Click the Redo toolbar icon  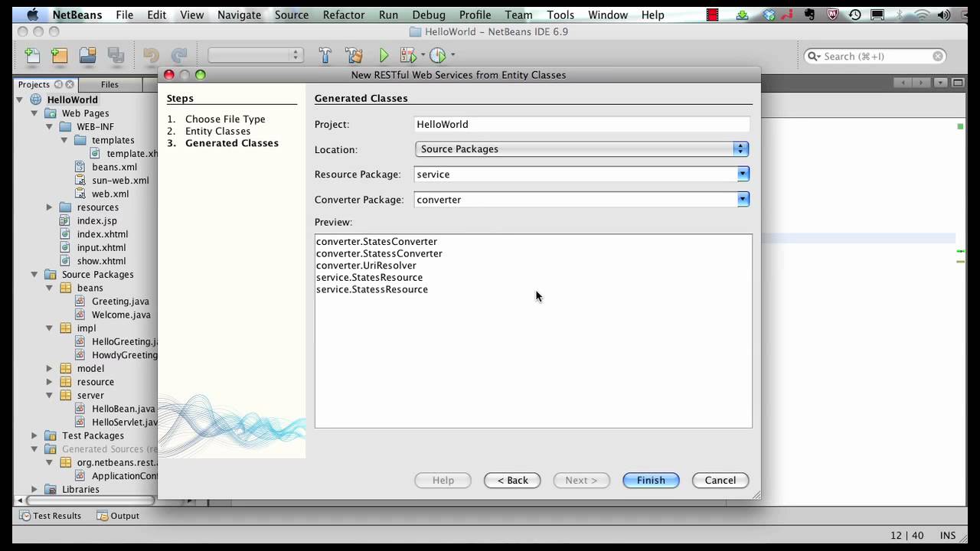coord(179,55)
